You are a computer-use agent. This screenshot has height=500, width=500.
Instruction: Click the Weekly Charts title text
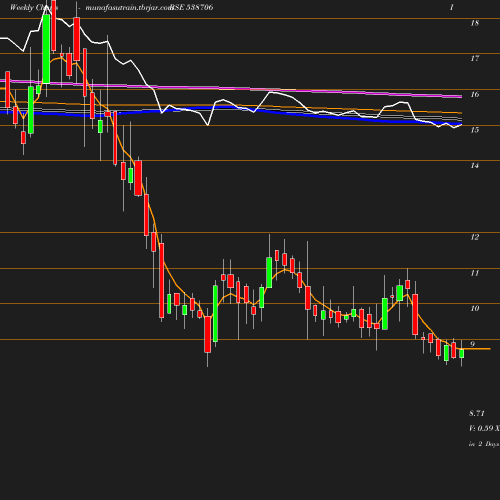(34, 7)
